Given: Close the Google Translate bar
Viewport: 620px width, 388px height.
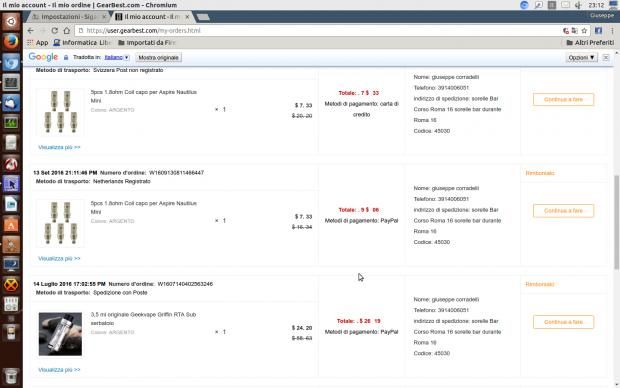Looking at the screenshot, I should (606, 58).
